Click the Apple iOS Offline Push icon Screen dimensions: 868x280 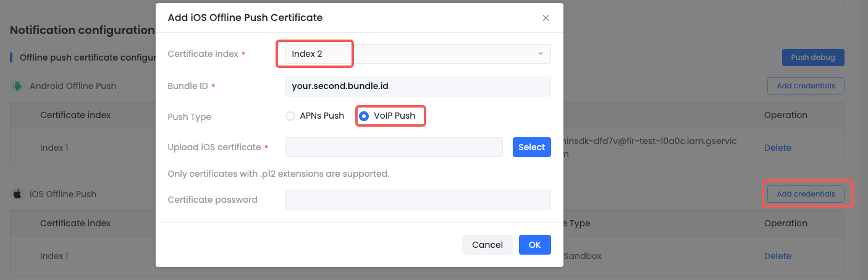17,194
